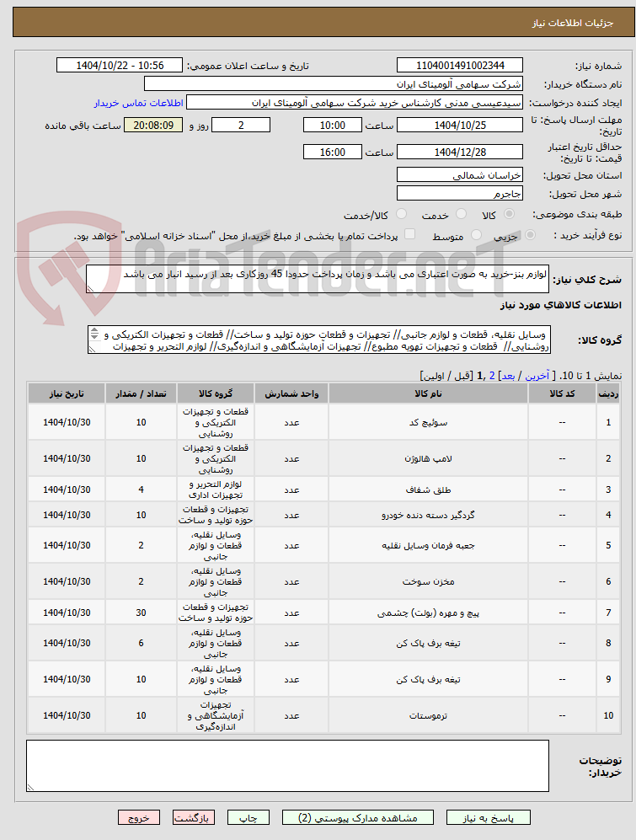The image size is (636, 840).
Task: Click item name جعبه فرمان وسایل نقلیه
Action: click(428, 545)
